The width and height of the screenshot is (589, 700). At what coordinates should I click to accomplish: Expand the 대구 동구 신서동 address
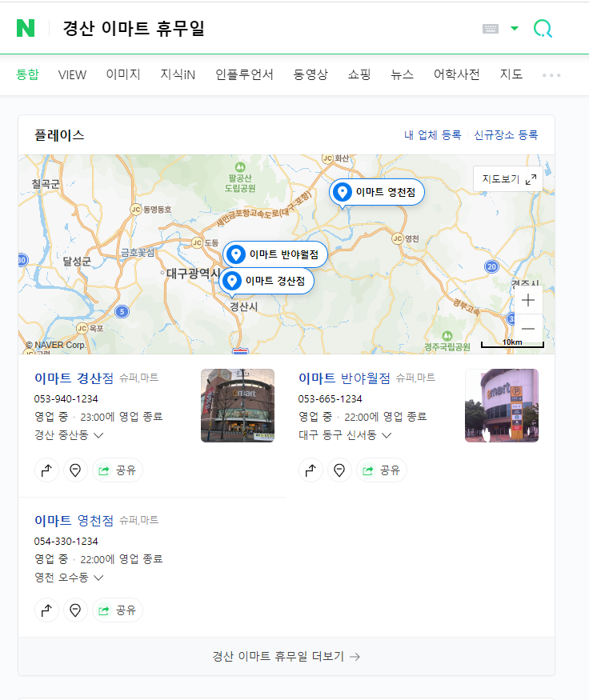345,435
